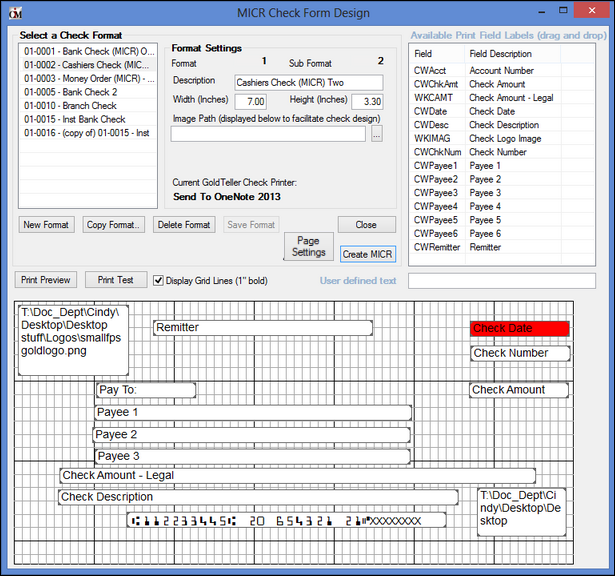615x576 pixels.
Task: Select the CWPayee5 field row
Action: 502,220
